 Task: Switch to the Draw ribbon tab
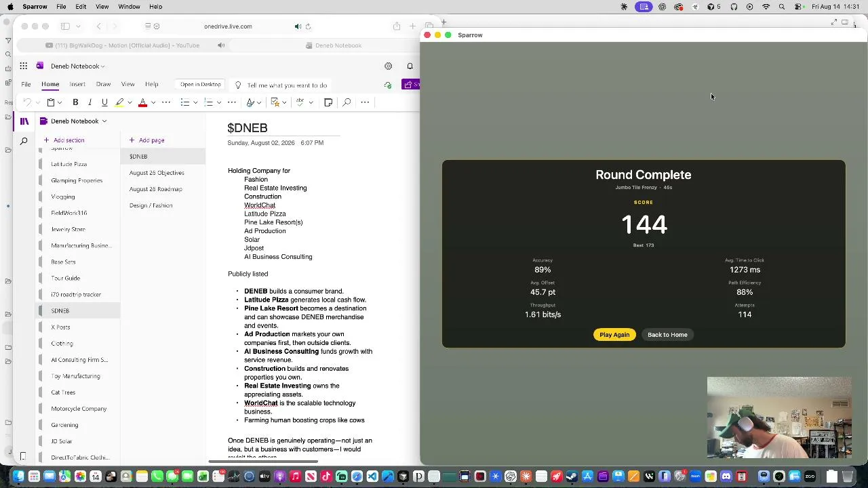point(103,85)
